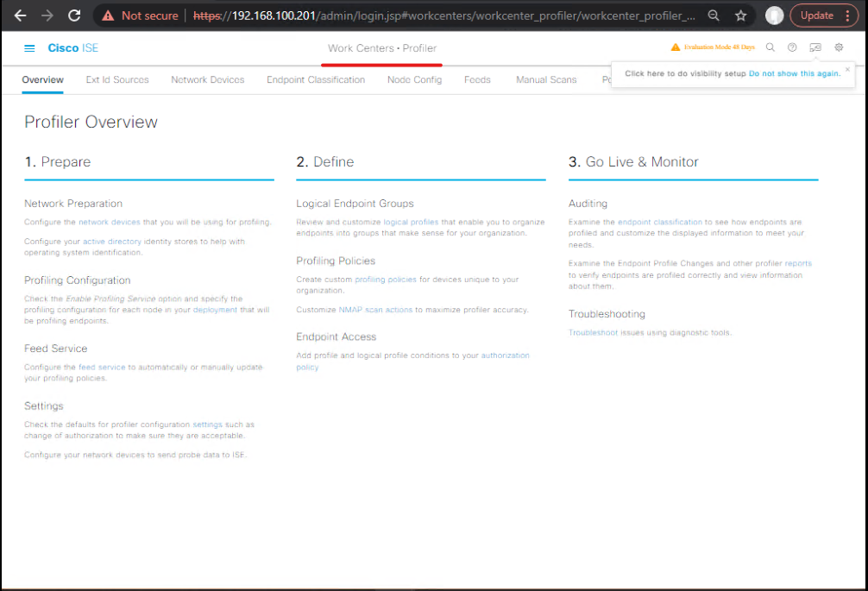Reload the page with the refresh icon

[x=74, y=16]
